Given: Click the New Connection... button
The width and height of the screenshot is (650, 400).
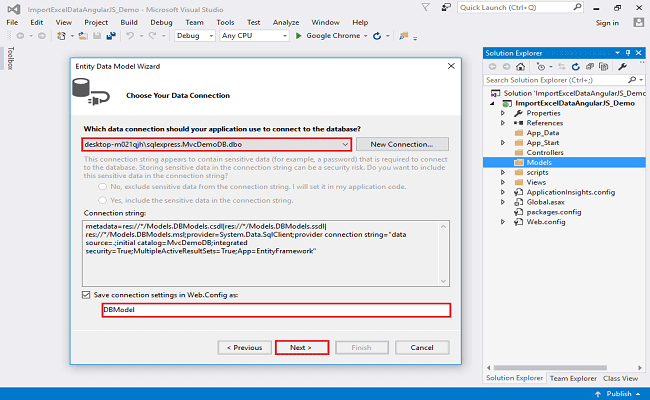Looking at the screenshot, I should 402,144.
